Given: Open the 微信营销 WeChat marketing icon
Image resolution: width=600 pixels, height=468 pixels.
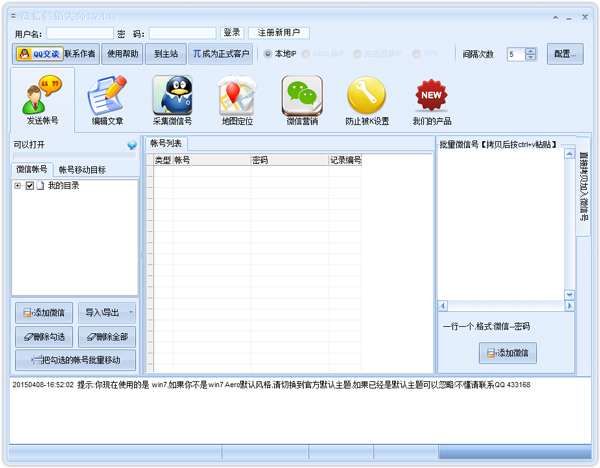Looking at the screenshot, I should click(302, 100).
